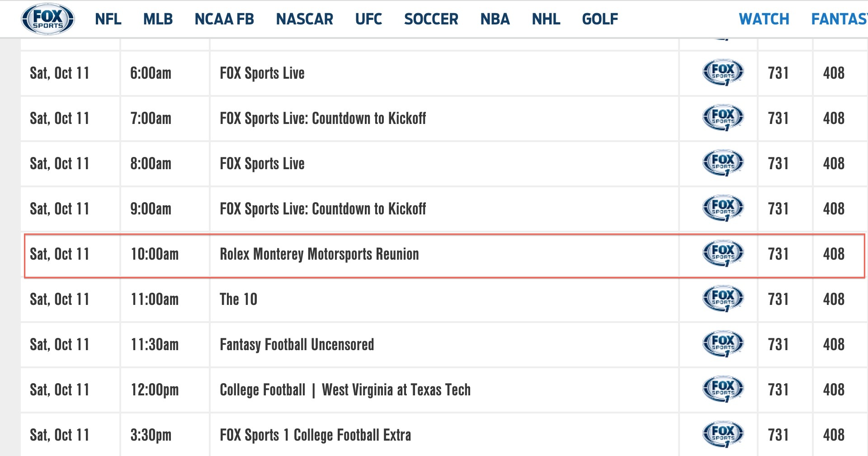Screen dimensions: 868x456
Task: Click FS1 logo in College Football Extra row
Action: 723,435
